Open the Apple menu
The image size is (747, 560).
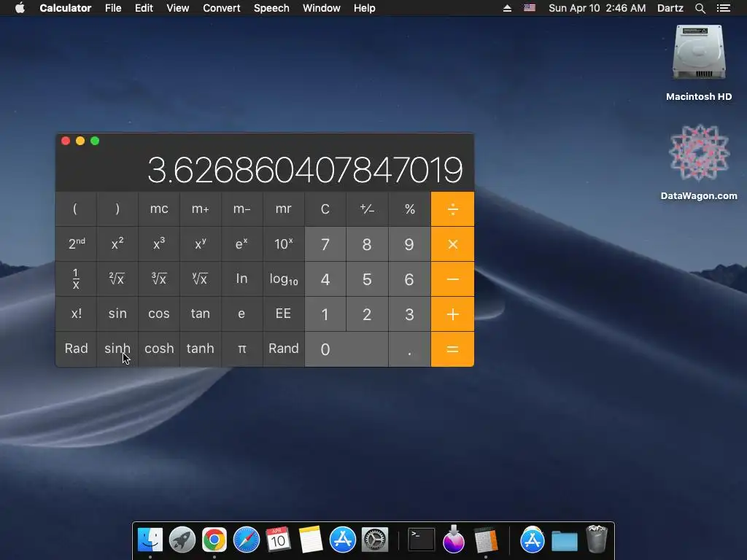(x=20, y=8)
